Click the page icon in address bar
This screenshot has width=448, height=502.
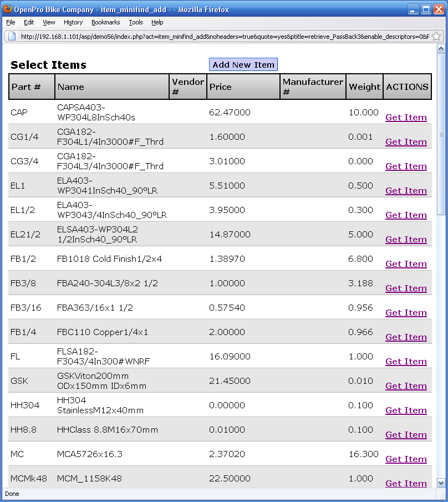(12, 36)
